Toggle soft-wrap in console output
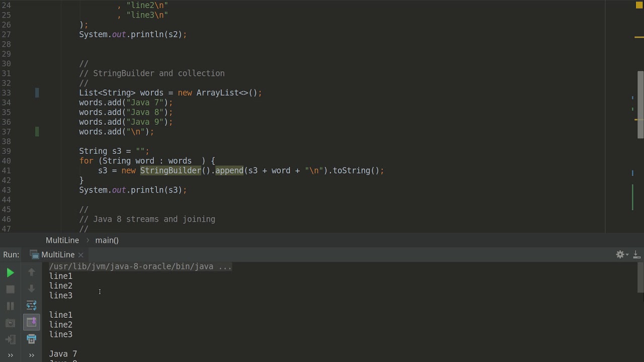The height and width of the screenshot is (362, 644). (31, 305)
